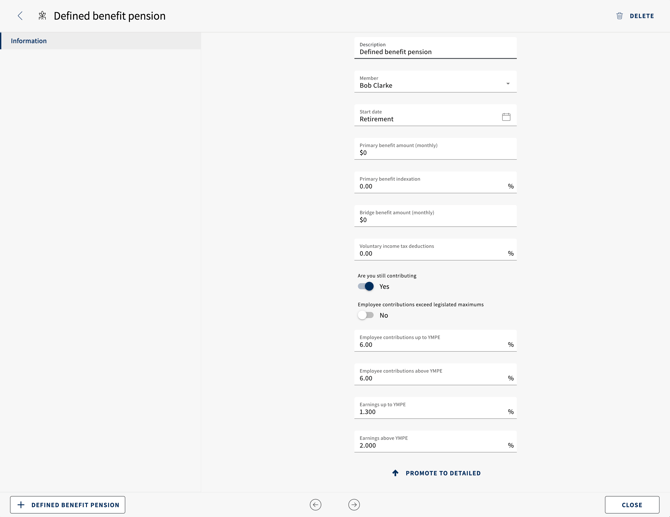This screenshot has width=670, height=517.
Task: Click the trash can Delete icon
Action: [x=619, y=16]
